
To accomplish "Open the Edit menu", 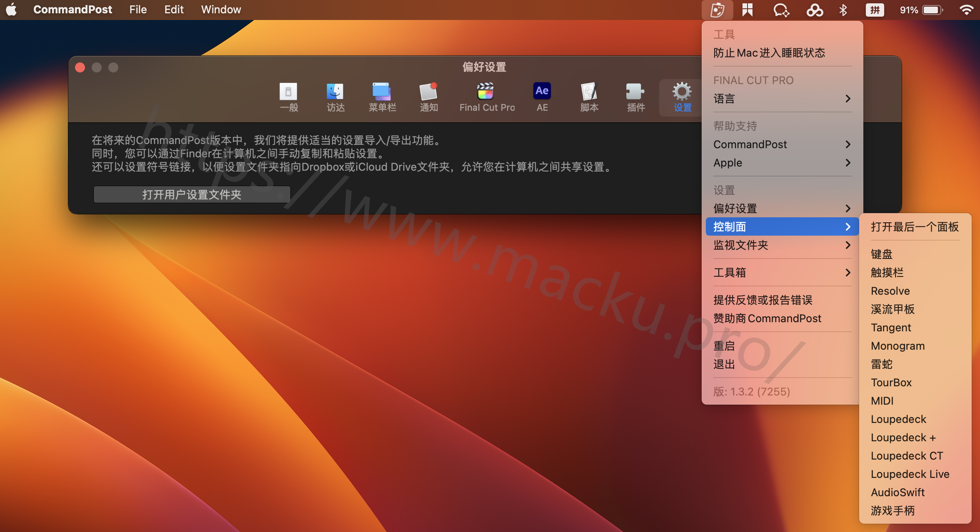I will click(174, 10).
